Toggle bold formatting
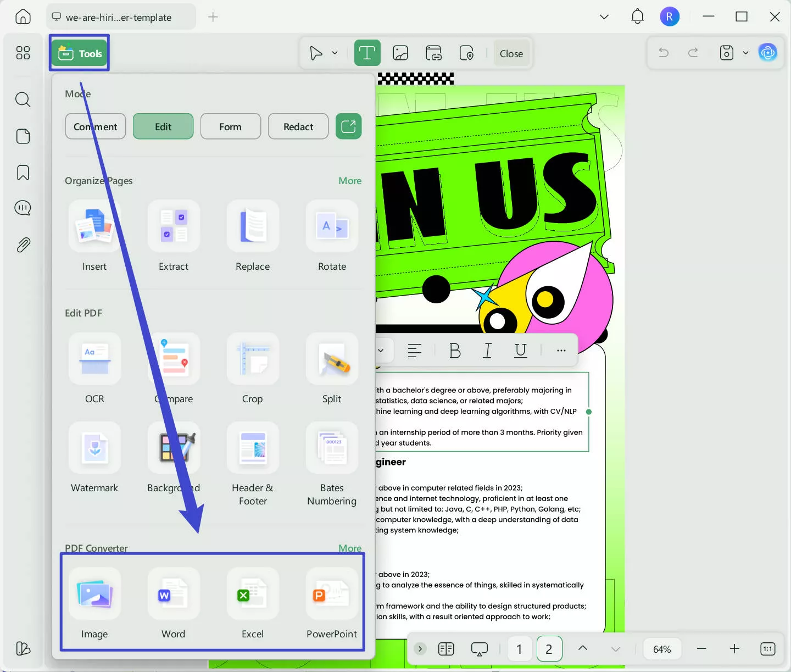This screenshot has height=672, width=791. (x=454, y=351)
